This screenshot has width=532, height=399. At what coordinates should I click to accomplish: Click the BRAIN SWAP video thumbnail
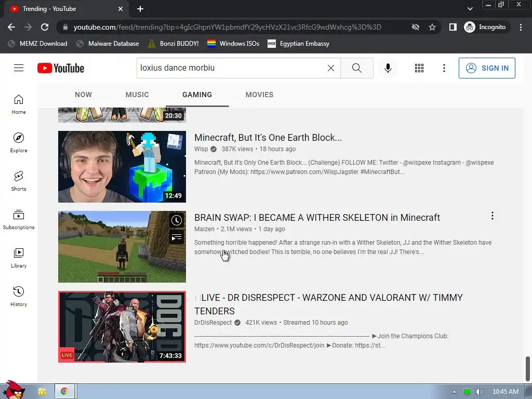pos(122,247)
